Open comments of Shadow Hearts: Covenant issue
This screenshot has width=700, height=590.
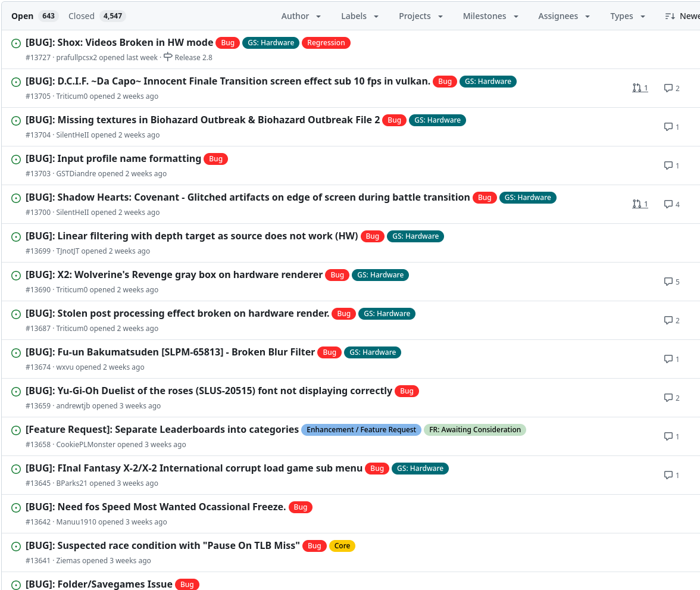[x=672, y=204]
